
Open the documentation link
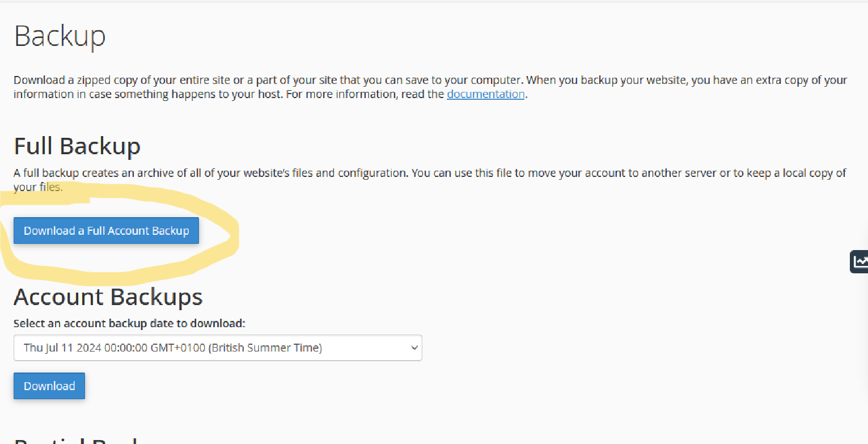(485, 94)
